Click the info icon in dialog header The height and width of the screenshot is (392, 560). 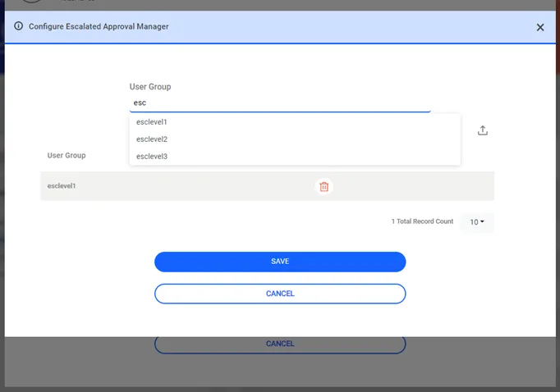18,26
